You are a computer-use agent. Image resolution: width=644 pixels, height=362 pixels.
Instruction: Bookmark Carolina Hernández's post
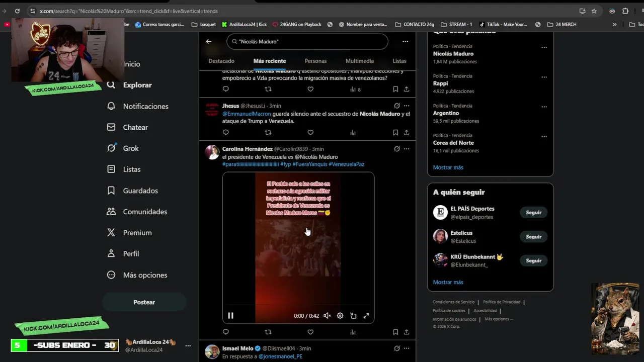point(395,332)
